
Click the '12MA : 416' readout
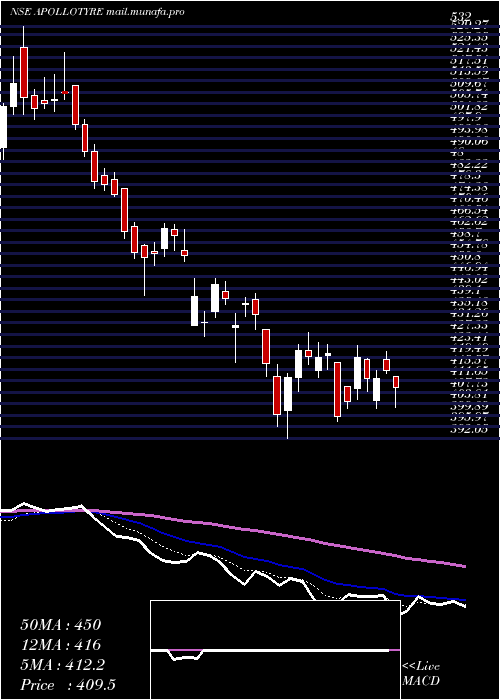point(61,645)
